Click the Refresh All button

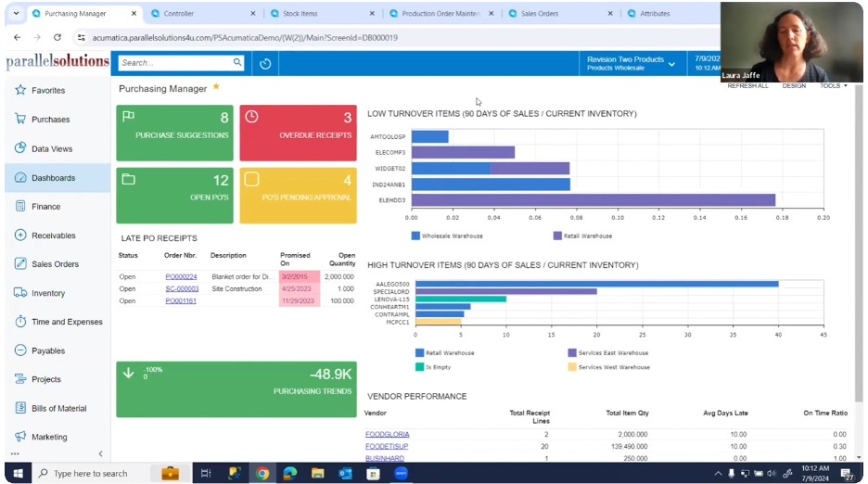747,85
